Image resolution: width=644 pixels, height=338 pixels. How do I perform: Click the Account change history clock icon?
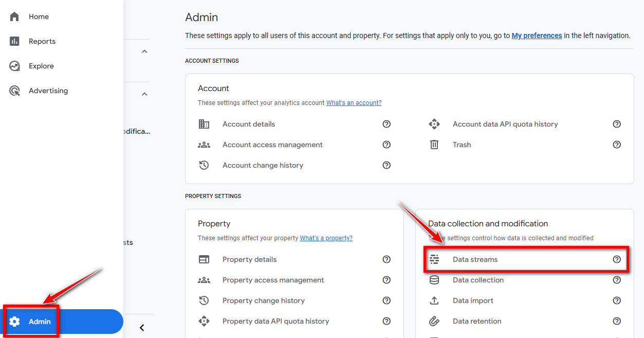coord(204,165)
